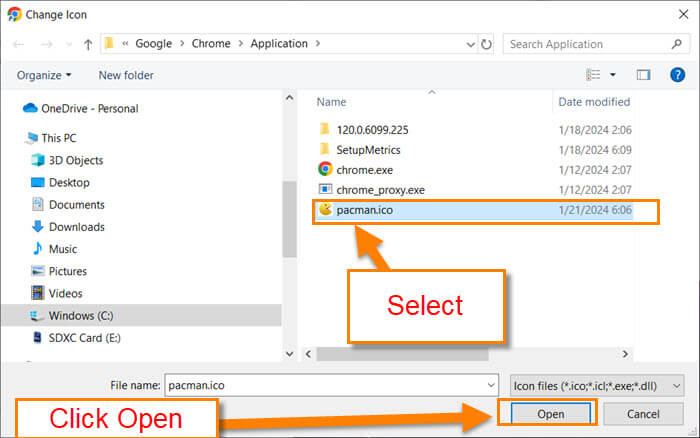
Task: Toggle the preview pane icon
Action: tap(643, 75)
